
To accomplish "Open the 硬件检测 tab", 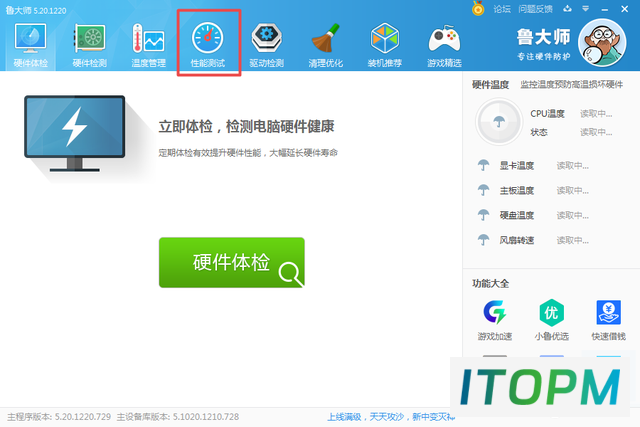I will click(x=89, y=45).
